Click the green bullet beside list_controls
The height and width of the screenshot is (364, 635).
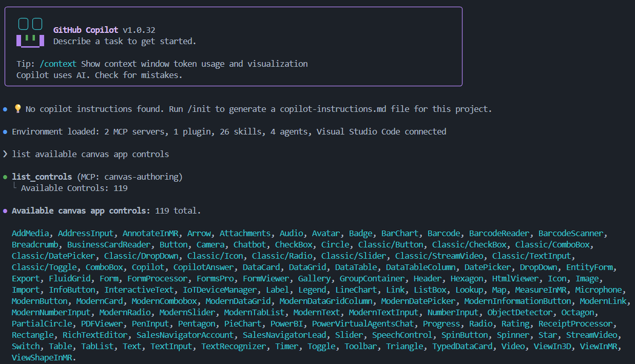[x=5, y=177]
